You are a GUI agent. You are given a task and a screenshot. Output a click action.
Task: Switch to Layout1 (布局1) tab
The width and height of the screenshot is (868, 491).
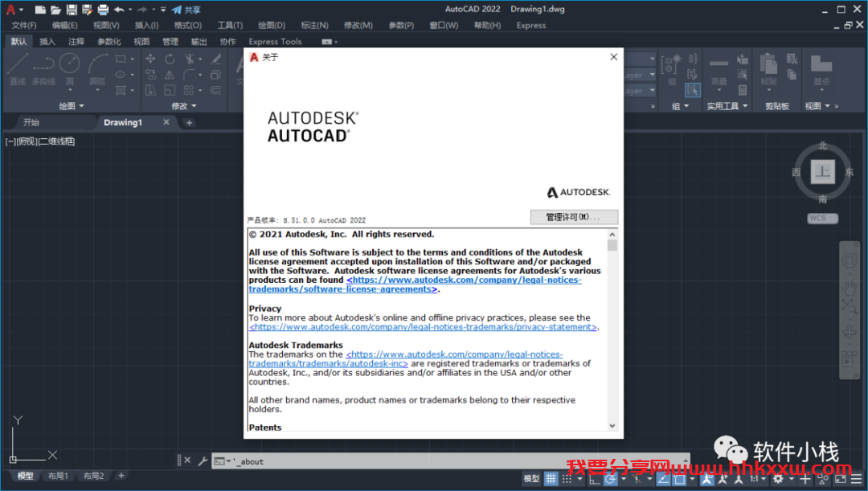[x=58, y=476]
